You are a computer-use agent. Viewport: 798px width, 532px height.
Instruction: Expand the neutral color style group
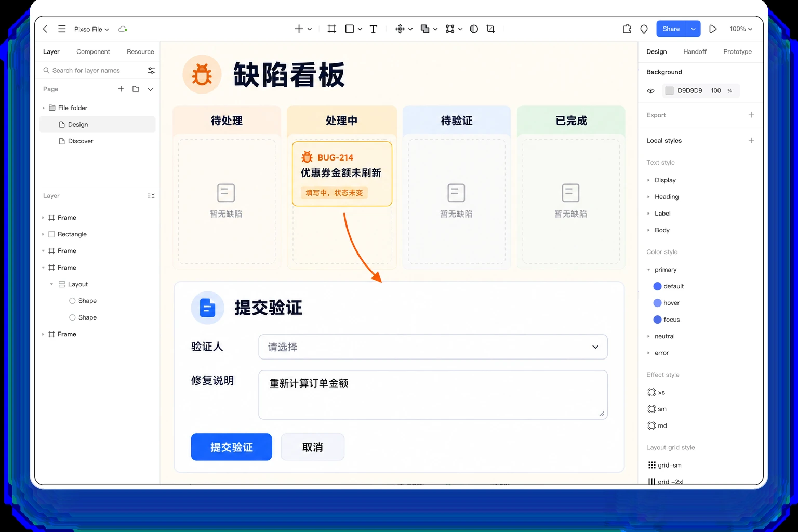[648, 336]
